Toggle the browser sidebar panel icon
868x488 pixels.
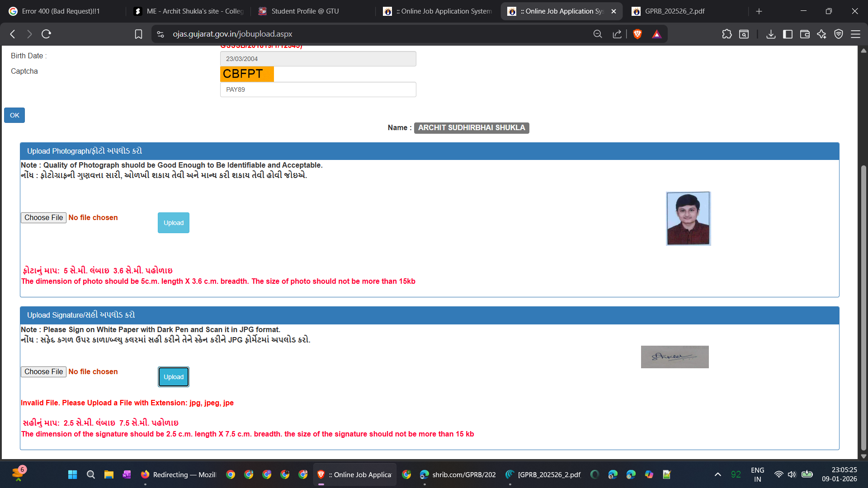pos(788,34)
